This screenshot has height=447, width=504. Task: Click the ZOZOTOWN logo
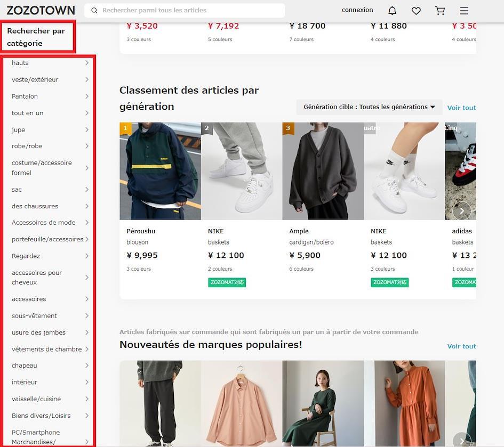coord(41,10)
